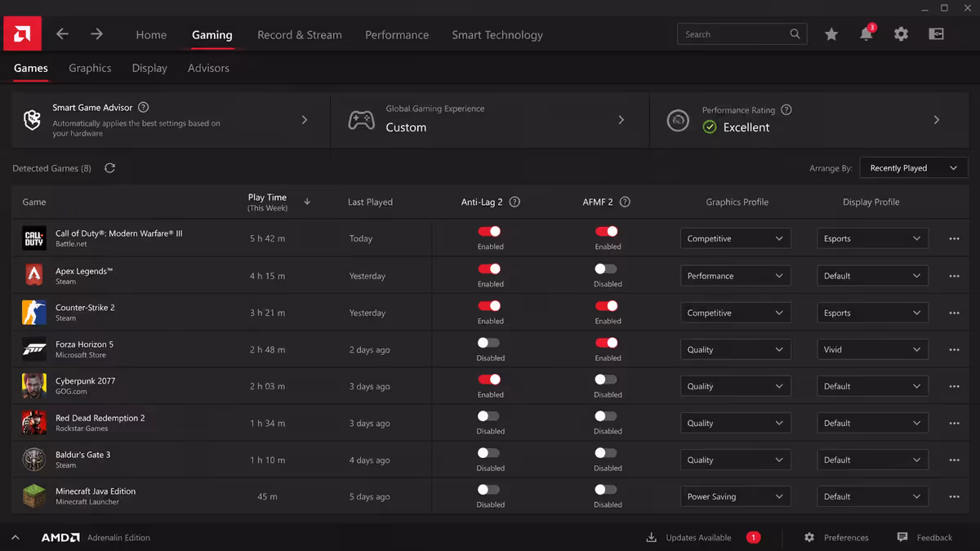Image resolution: width=980 pixels, height=551 pixels.
Task: Open Minecraft Power Saving profile dropdown
Action: click(x=736, y=496)
